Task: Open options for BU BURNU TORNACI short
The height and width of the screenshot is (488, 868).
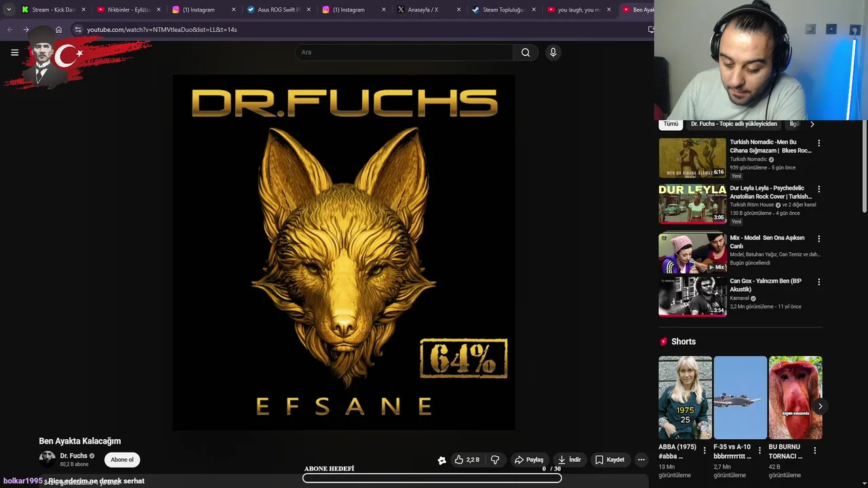Action: [x=814, y=451]
